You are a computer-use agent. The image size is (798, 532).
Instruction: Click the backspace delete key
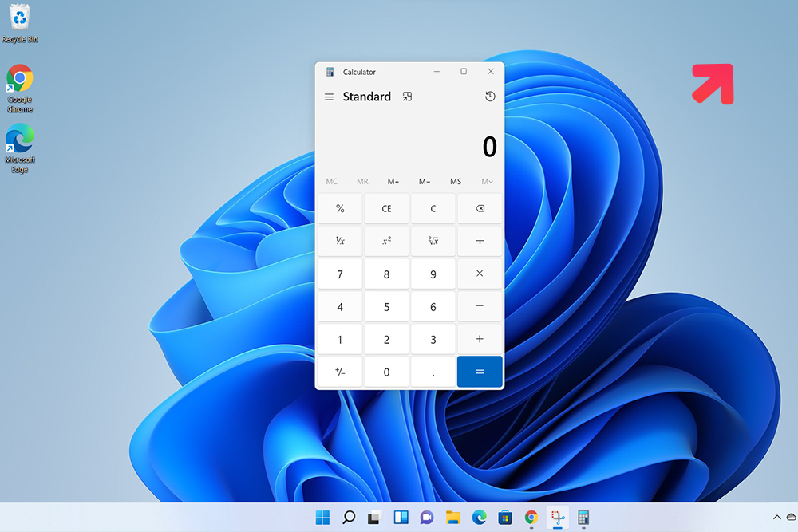point(480,208)
